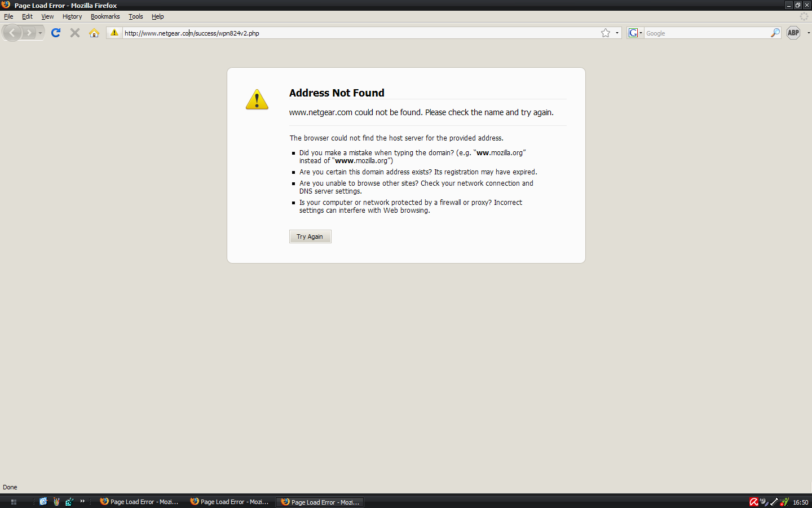Click the Stop loading X button
812x508 pixels.
point(75,33)
